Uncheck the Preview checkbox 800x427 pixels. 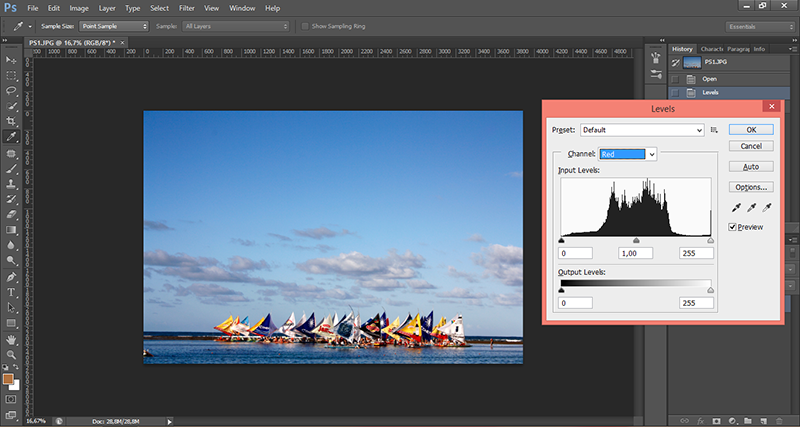(x=734, y=227)
